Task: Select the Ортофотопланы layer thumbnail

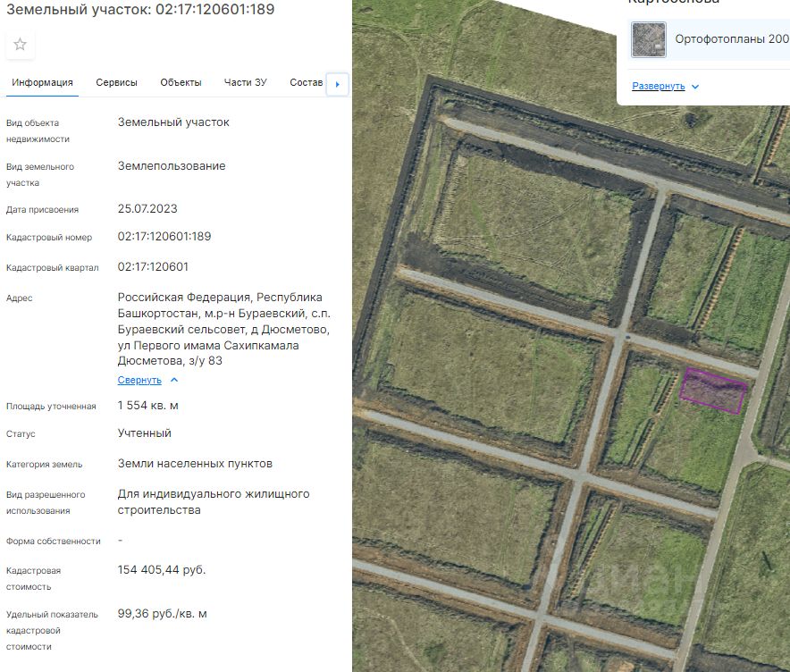Action: pos(649,39)
